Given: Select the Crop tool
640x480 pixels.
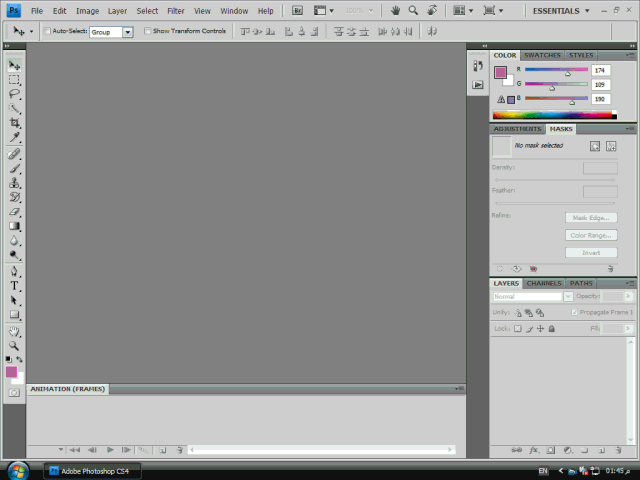Looking at the screenshot, I should (14, 122).
